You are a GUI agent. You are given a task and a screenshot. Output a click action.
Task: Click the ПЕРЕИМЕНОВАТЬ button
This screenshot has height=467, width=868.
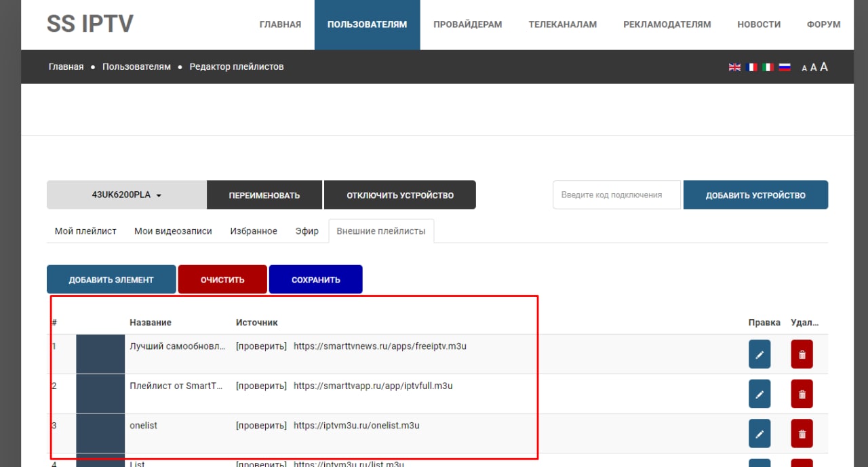point(264,195)
